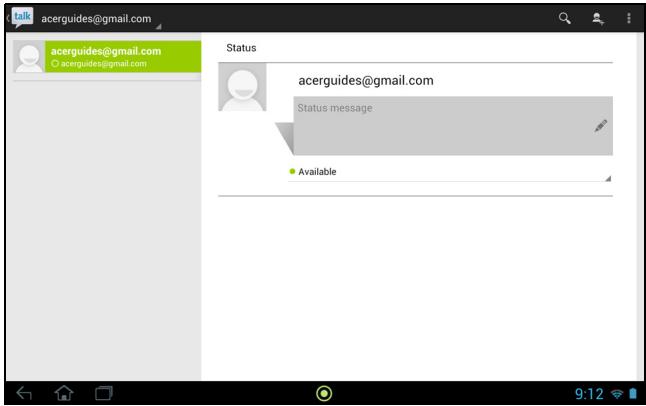Tap the contact list avatar thumbnail
The image size is (646, 406).
(x=29, y=56)
